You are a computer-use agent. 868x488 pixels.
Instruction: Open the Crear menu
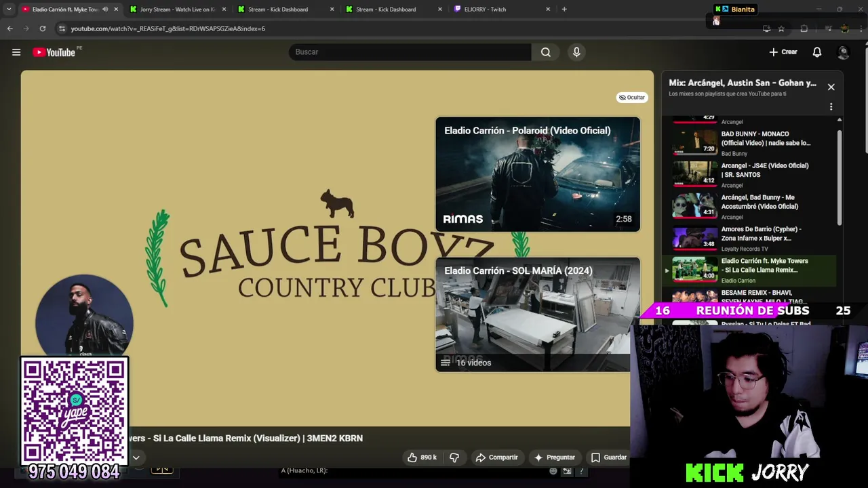coord(783,52)
